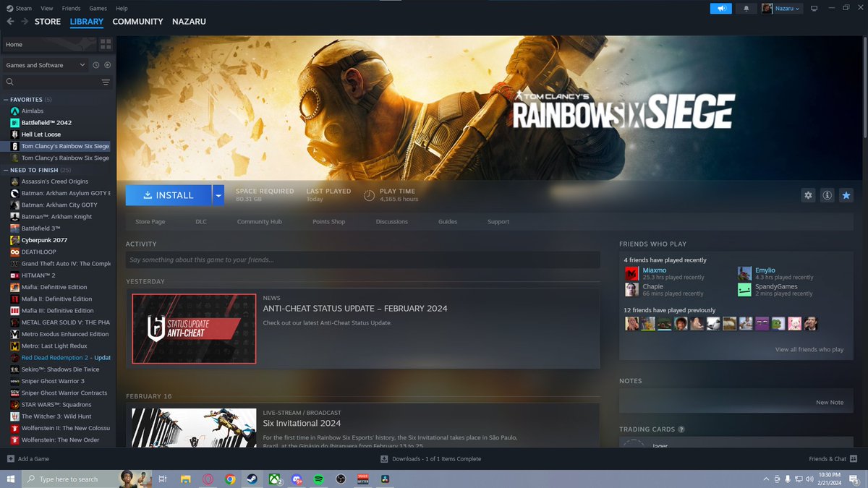Select The Witcher 3: Wild Hunt
Screen dimensions: 868x488
58,416
